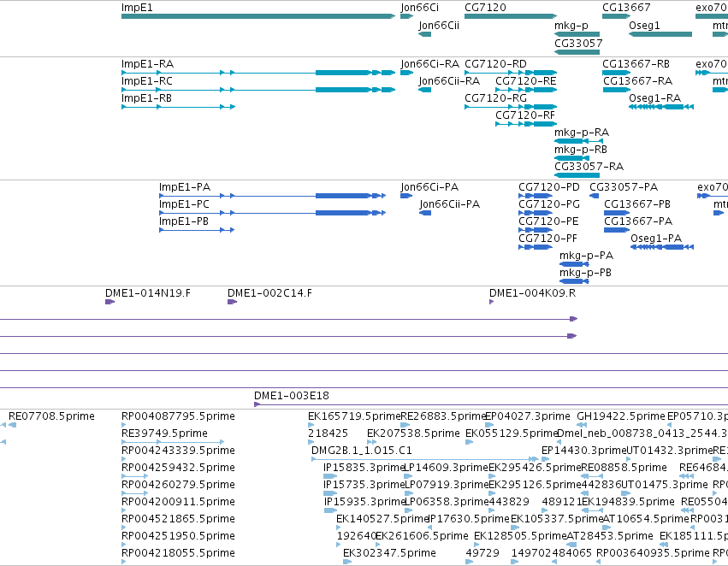Select the CG33057 gene label
The height and width of the screenshot is (566, 728).
(x=578, y=43)
